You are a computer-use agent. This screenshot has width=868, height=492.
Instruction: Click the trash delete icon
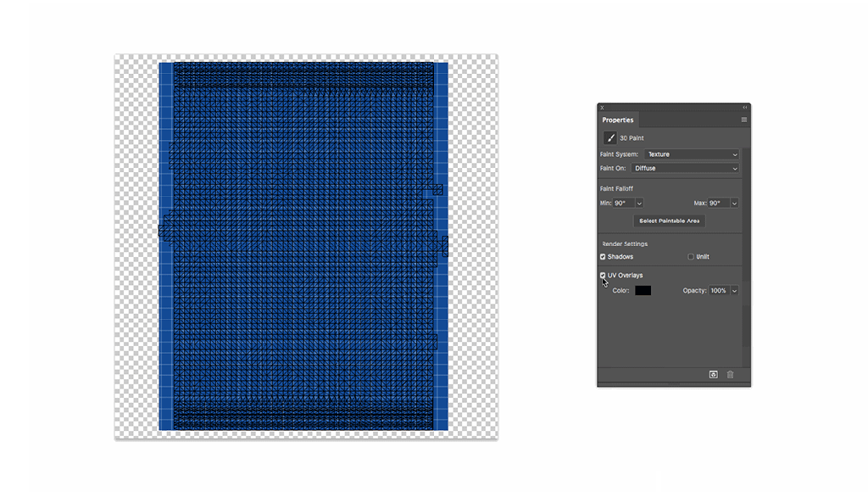[730, 374]
